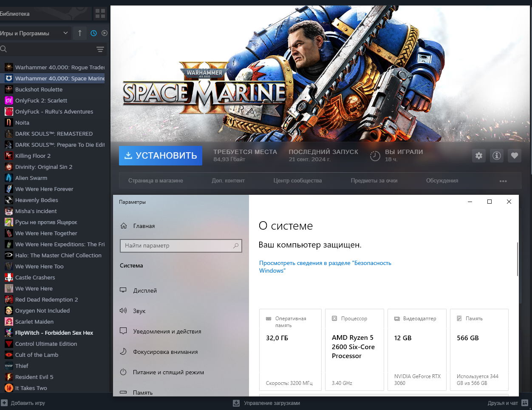Select Buckshot Roulette in library

[54, 89]
